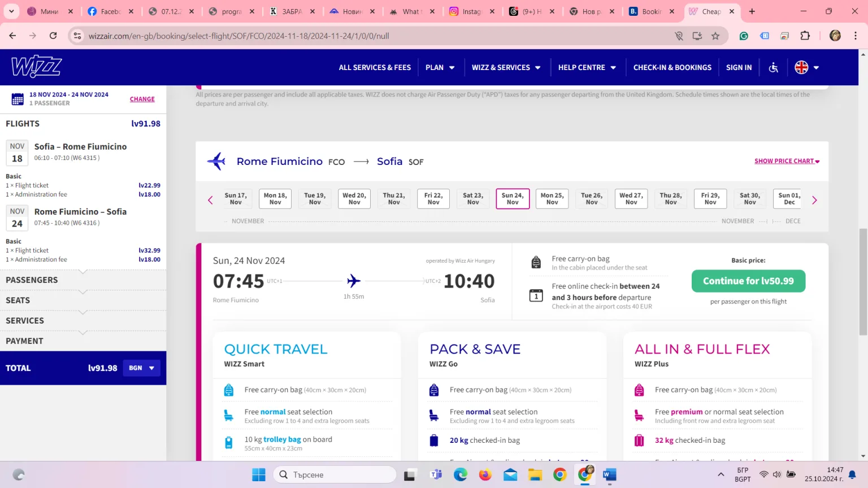Open the tab search dropdown arrow
The image size is (868, 488).
[x=11, y=11]
